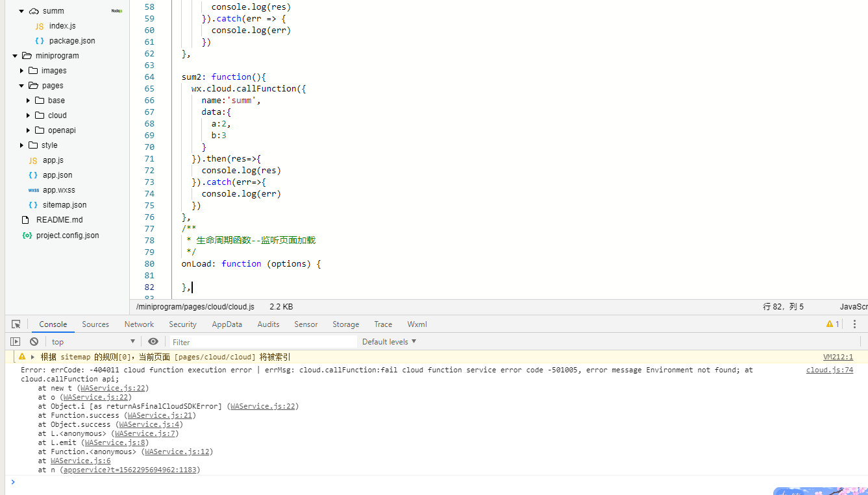868x495 pixels.
Task: Click the README.md file icon
Action: pos(25,220)
